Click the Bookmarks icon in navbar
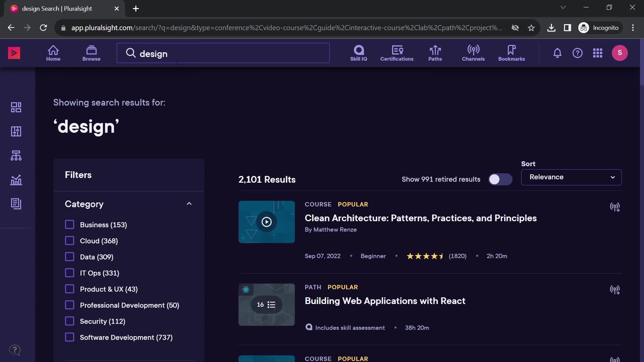The height and width of the screenshot is (362, 644). click(511, 53)
